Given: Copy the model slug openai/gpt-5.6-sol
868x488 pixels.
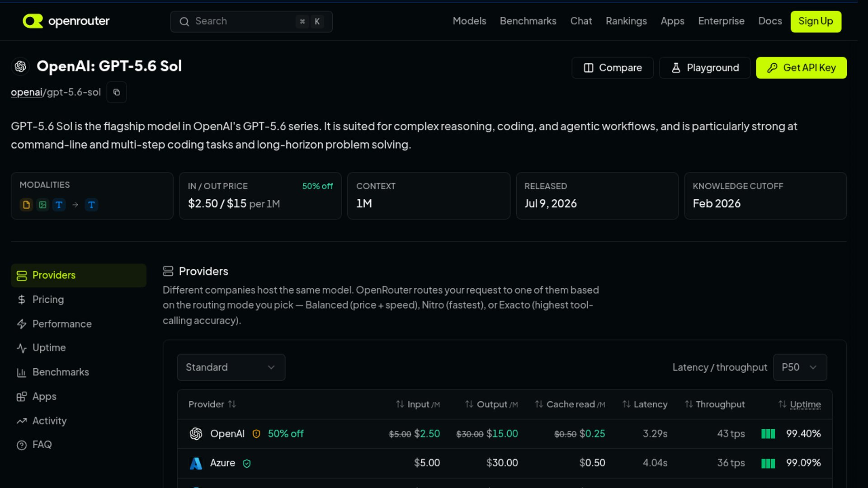Looking at the screenshot, I should (117, 92).
